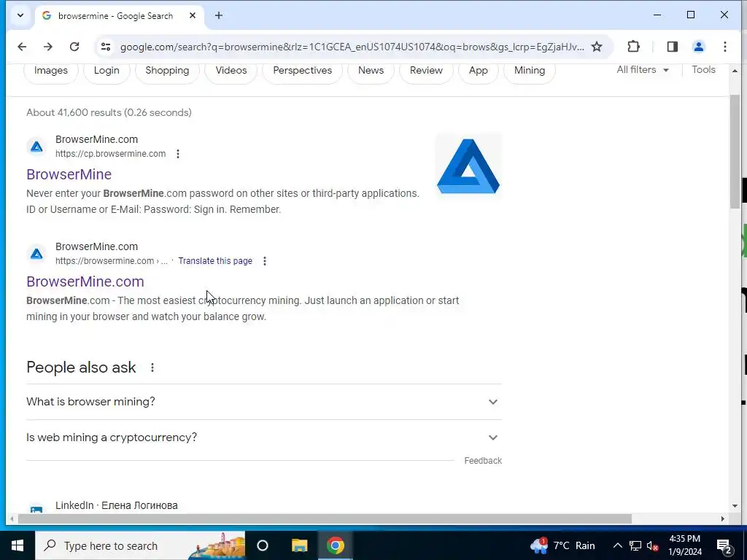Click favicon of cp.browsermine.com result
Viewport: 747px width, 560px height.
tap(36, 147)
